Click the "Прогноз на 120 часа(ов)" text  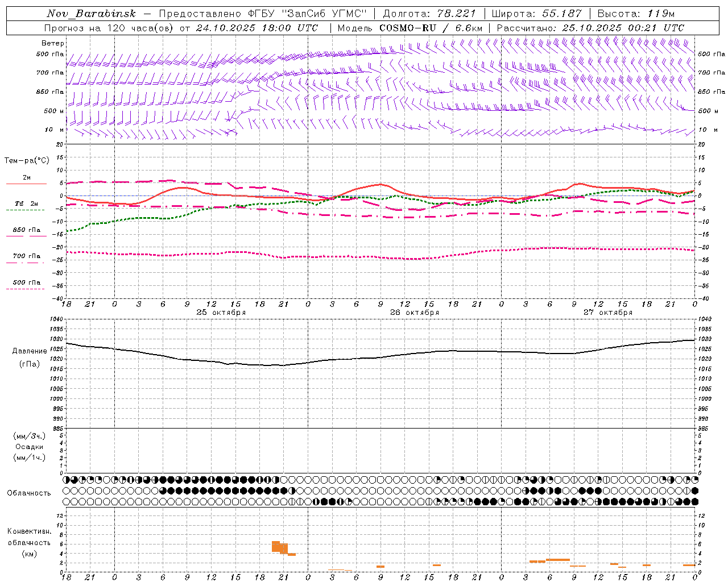[x=109, y=28]
